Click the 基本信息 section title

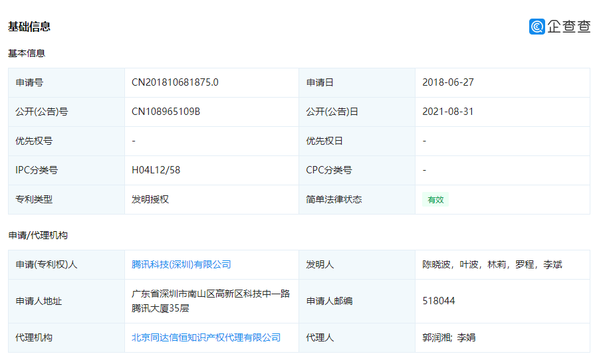tap(27, 53)
